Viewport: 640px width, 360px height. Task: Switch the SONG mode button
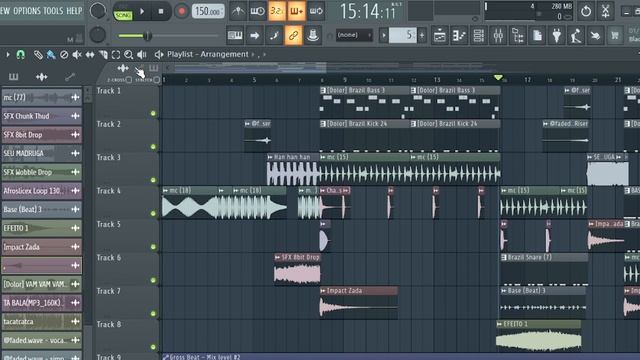pos(123,15)
